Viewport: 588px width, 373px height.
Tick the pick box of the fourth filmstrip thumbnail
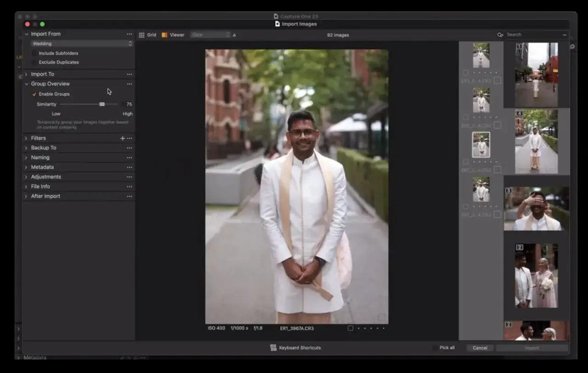[x=498, y=214]
